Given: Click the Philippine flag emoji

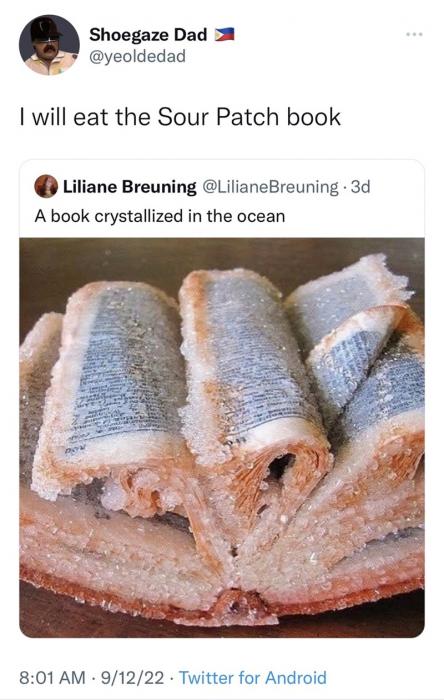Looking at the screenshot, I should click(224, 34).
